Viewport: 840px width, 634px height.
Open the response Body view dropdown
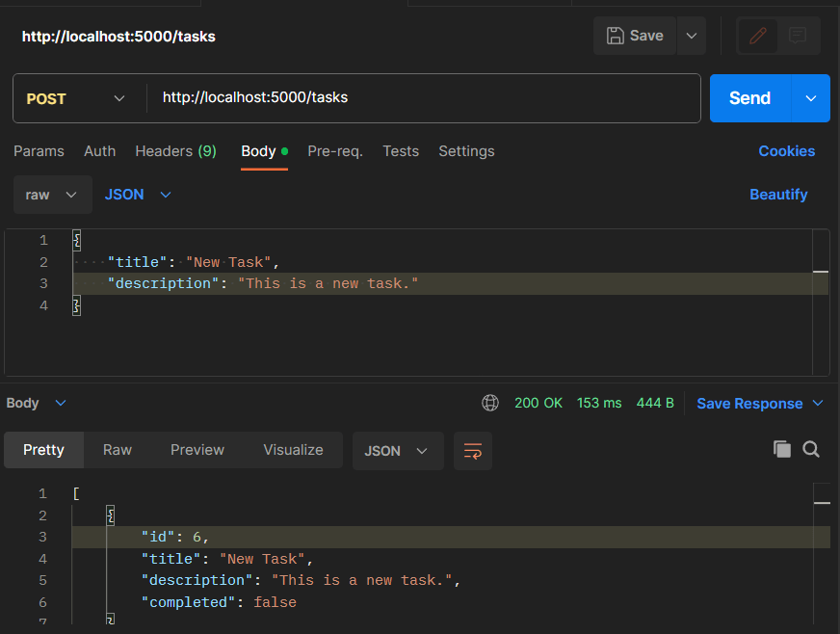pyautogui.click(x=36, y=403)
